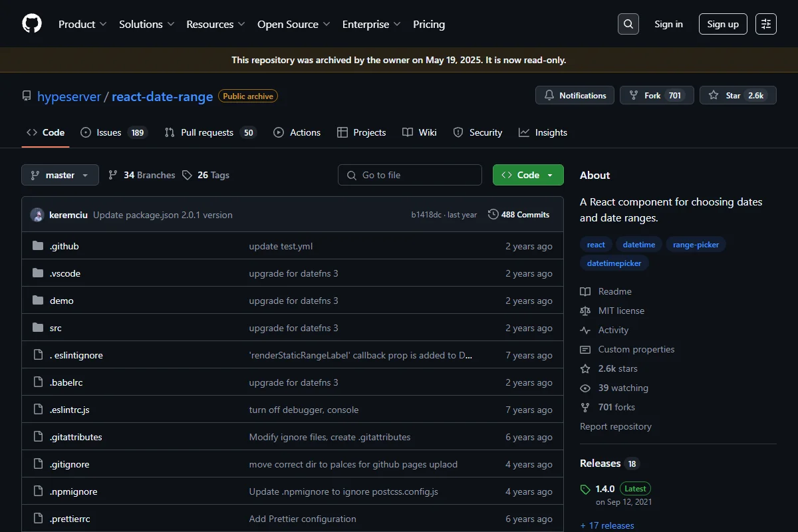The height and width of the screenshot is (532, 798).
Task: Click keremciu's avatar thumbnail
Action: click(37, 215)
